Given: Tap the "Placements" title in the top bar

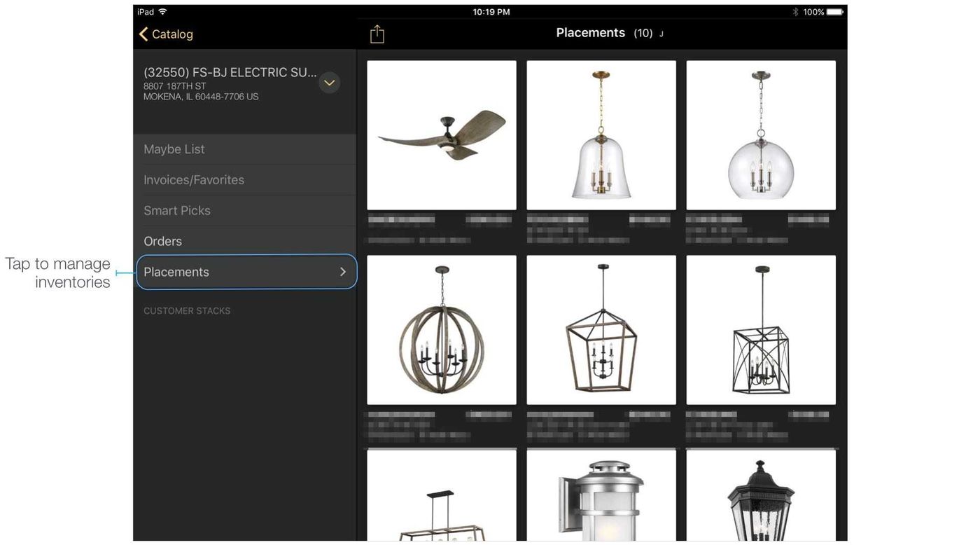Looking at the screenshot, I should [591, 33].
